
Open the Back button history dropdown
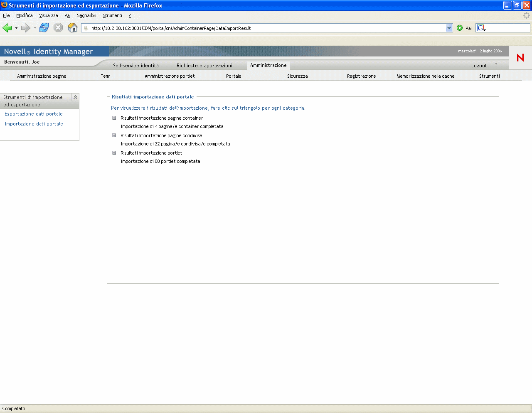point(16,28)
